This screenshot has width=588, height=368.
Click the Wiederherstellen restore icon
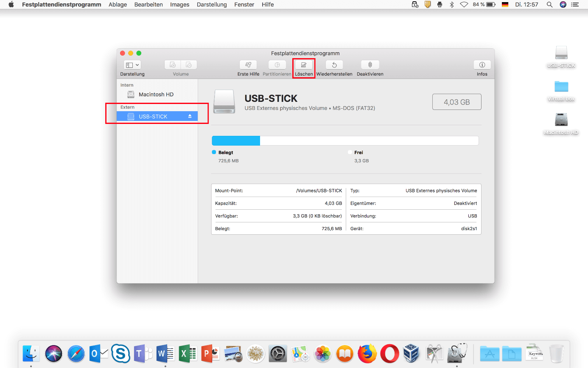click(x=334, y=65)
